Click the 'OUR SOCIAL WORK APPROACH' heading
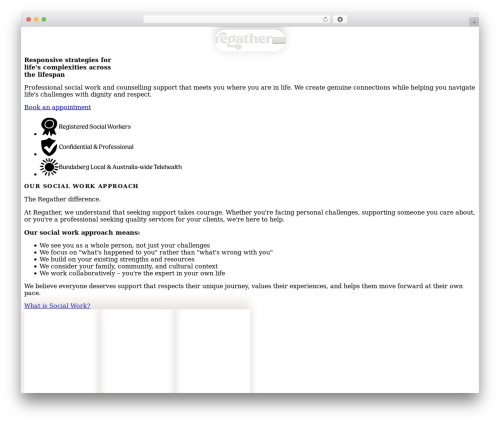This screenshot has width=500, height=423. click(x=81, y=186)
